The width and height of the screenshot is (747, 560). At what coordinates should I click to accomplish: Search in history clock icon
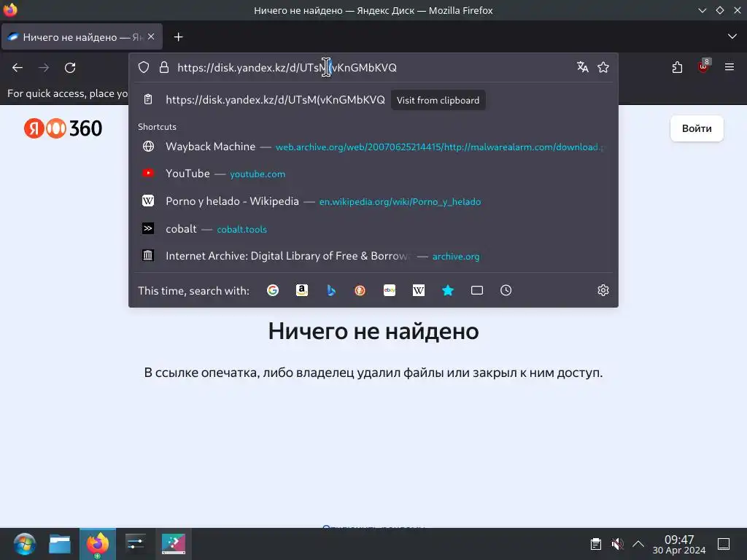(x=506, y=290)
